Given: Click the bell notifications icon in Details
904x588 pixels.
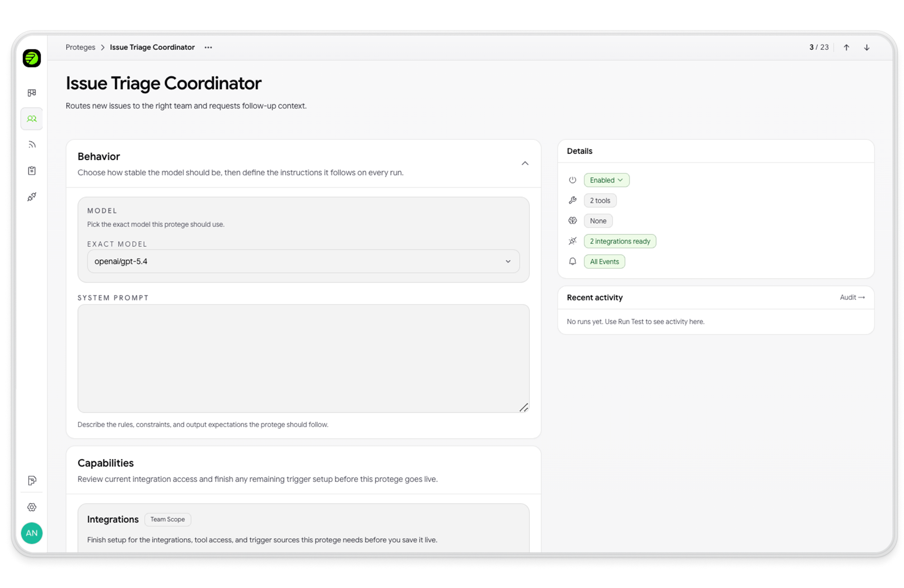Looking at the screenshot, I should pyautogui.click(x=573, y=261).
